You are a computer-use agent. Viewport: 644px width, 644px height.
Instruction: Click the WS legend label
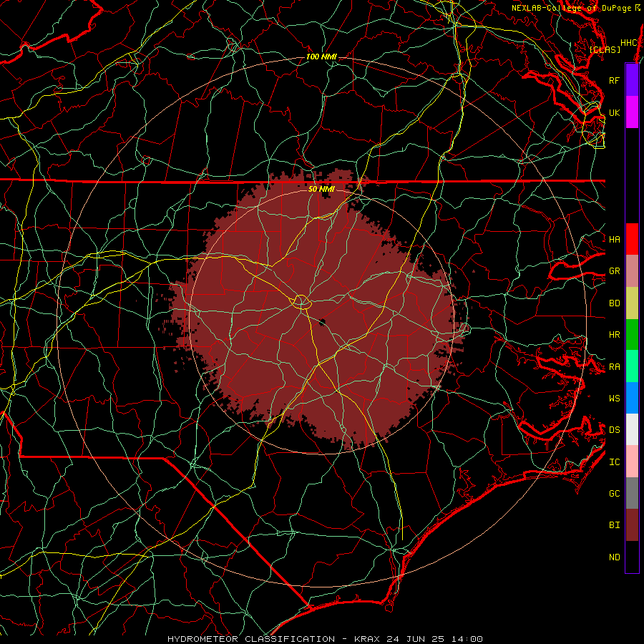615,398
